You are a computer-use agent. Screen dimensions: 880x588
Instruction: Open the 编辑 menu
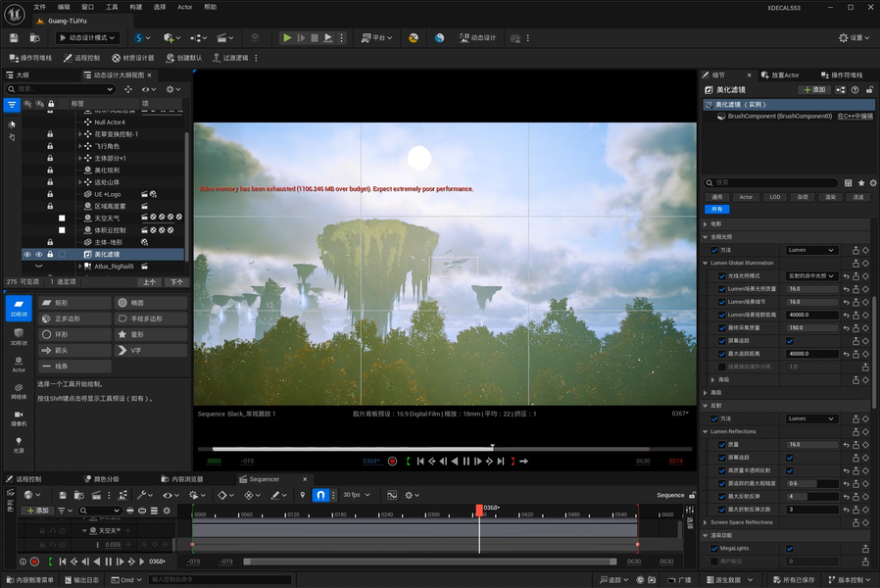click(64, 7)
